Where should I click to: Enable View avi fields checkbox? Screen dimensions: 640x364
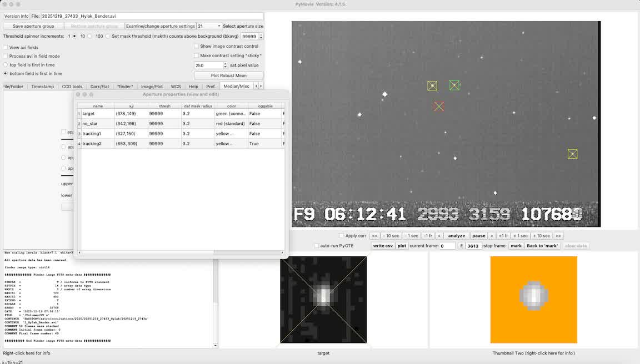(6, 48)
